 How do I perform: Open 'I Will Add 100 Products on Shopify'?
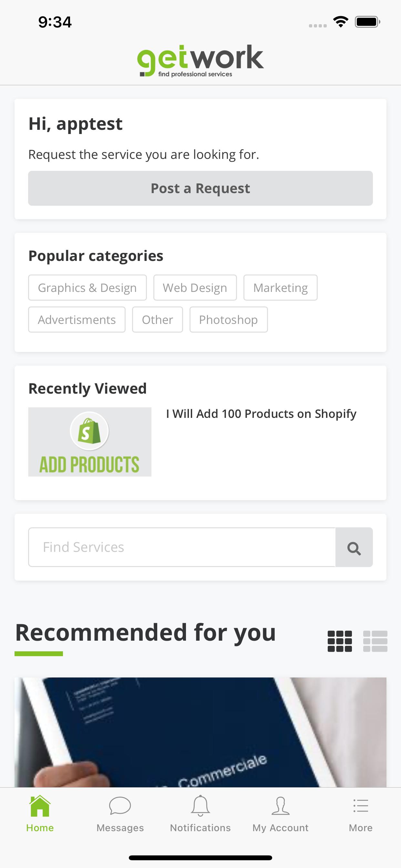tap(261, 414)
